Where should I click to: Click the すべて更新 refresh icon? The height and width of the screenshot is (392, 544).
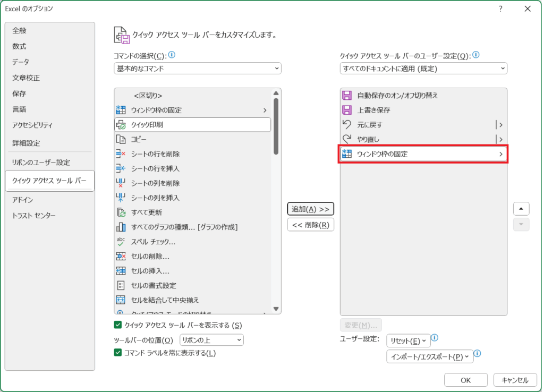[x=121, y=212]
